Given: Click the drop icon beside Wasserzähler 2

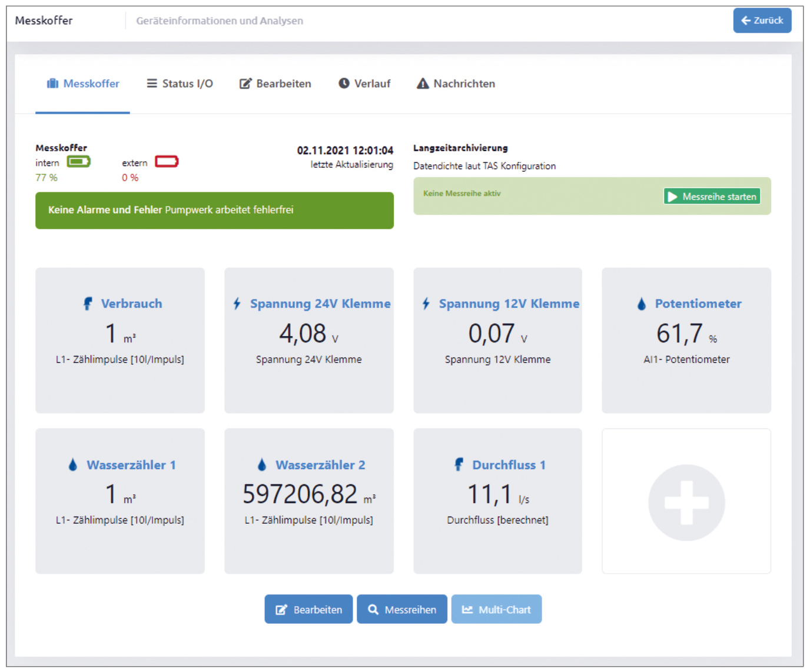Looking at the screenshot, I should coord(262,465).
